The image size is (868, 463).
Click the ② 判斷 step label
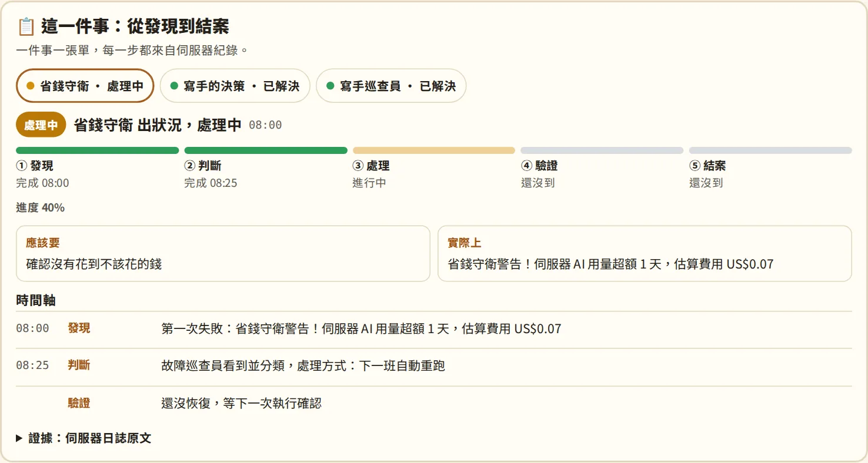pyautogui.click(x=203, y=166)
